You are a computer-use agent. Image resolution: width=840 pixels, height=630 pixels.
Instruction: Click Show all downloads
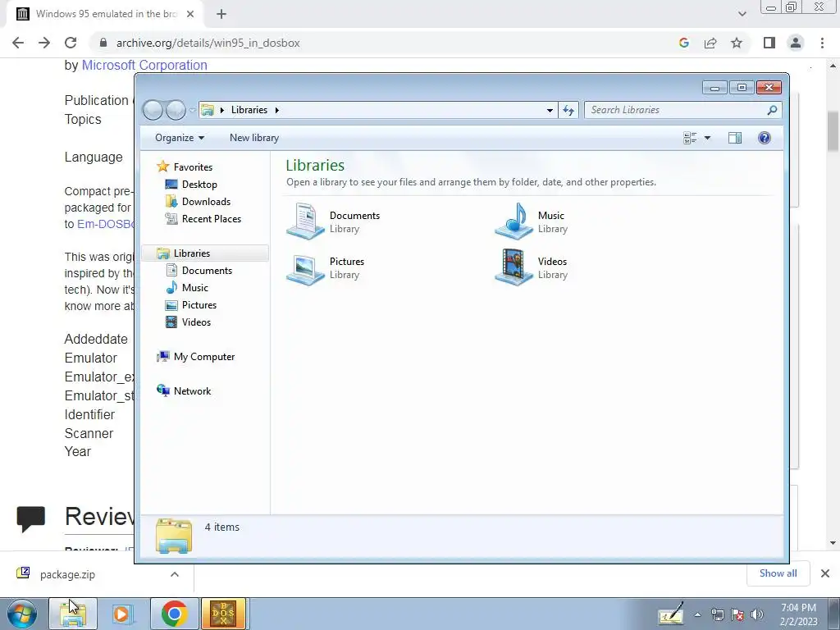[778, 573]
